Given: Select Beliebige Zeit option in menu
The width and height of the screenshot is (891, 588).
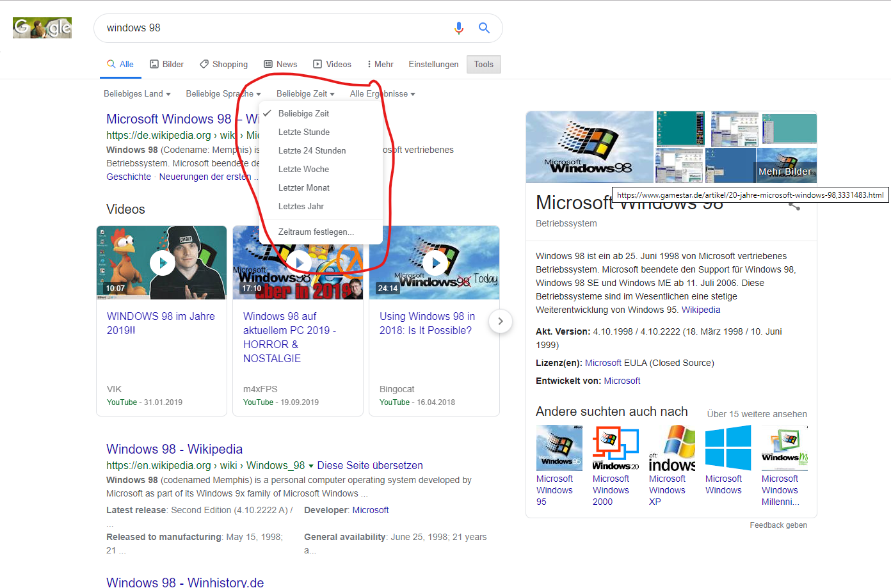Looking at the screenshot, I should tap(321, 113).
